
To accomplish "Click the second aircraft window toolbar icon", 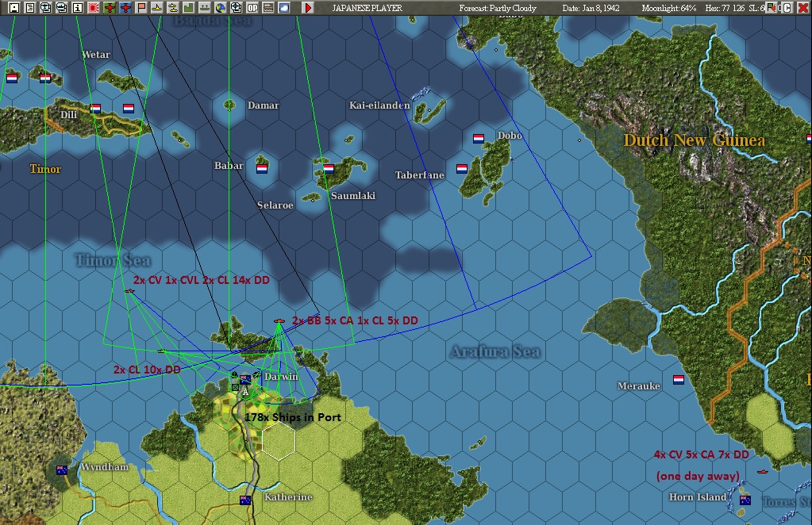I will click(62, 8).
